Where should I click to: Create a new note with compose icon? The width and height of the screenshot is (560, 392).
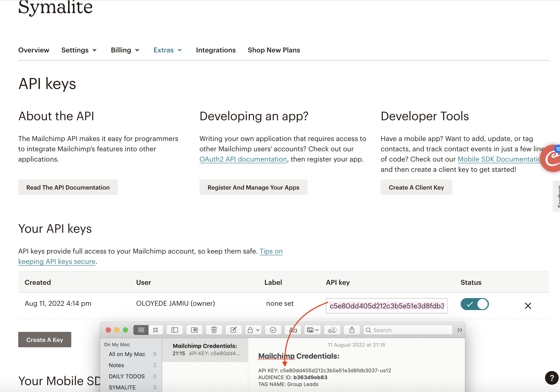233,330
